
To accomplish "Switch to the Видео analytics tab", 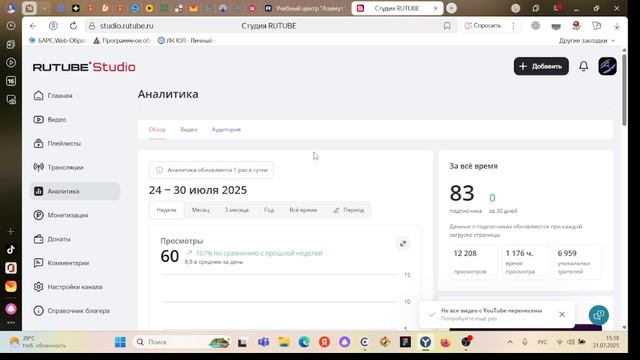I will coord(189,129).
